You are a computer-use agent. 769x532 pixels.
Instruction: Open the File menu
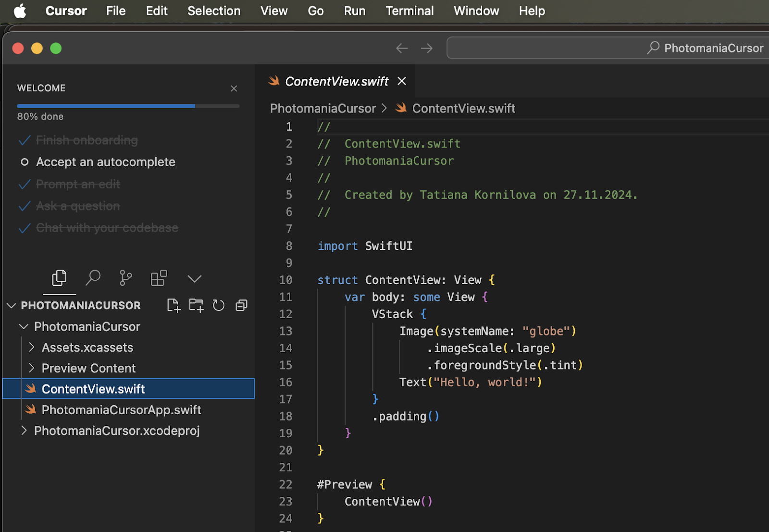coord(116,11)
